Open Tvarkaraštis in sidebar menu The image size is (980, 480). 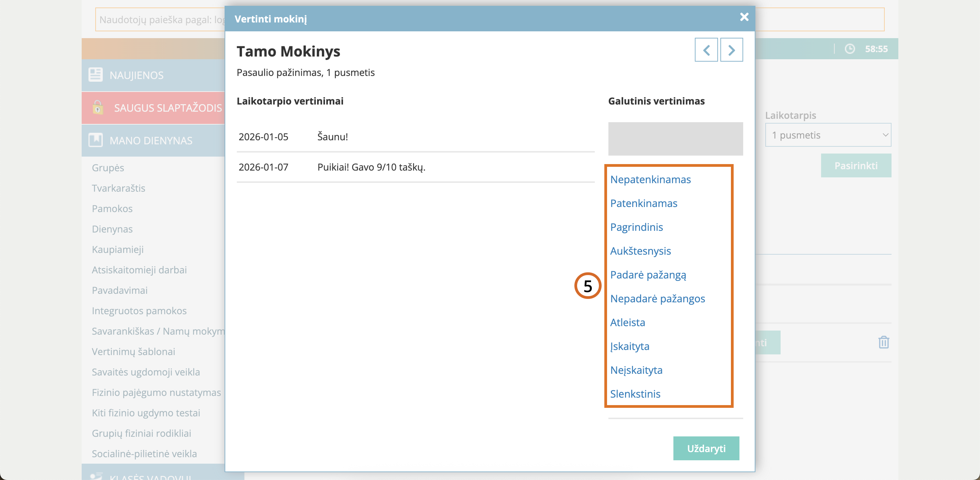pos(118,188)
